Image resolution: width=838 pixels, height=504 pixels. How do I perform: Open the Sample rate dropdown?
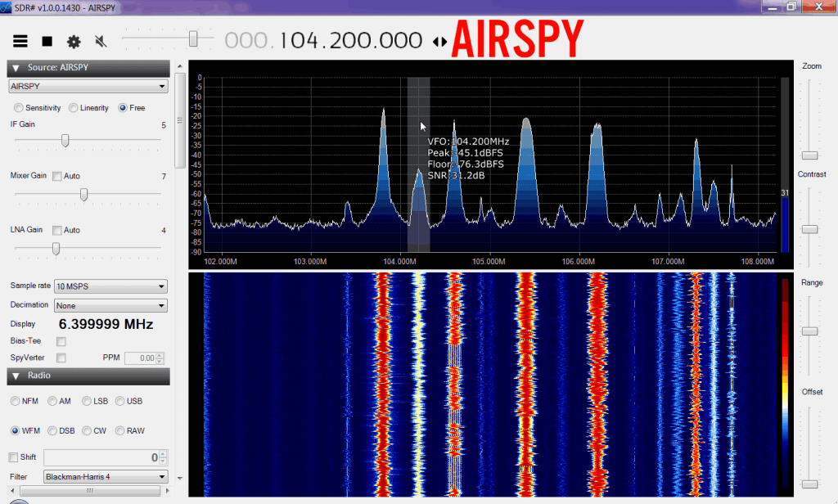(110, 286)
